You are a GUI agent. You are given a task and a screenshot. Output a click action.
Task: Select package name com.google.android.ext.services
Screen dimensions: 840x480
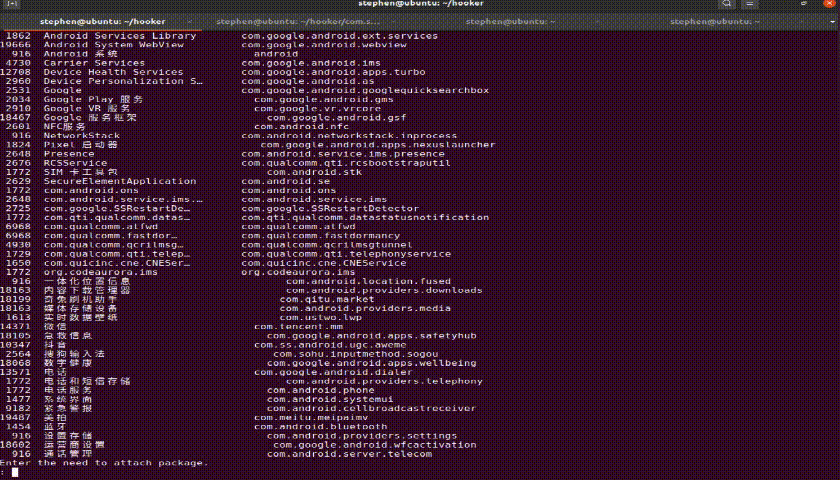(339, 36)
